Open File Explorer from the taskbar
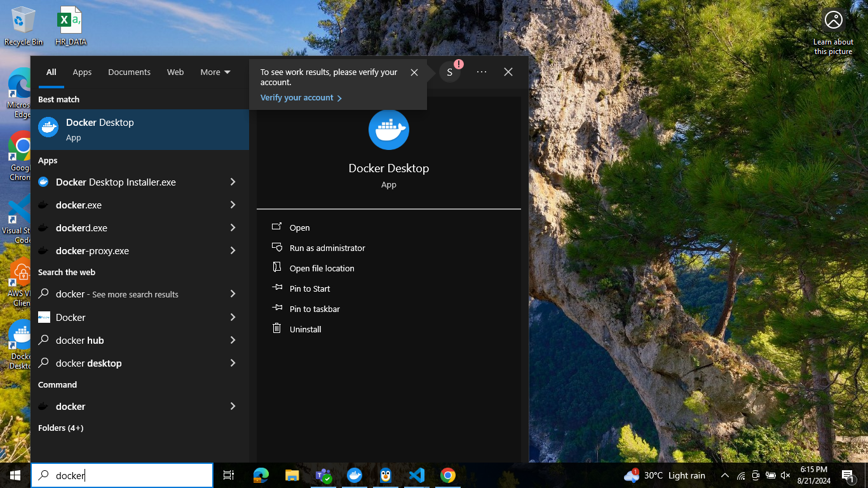The width and height of the screenshot is (868, 488). point(292,475)
